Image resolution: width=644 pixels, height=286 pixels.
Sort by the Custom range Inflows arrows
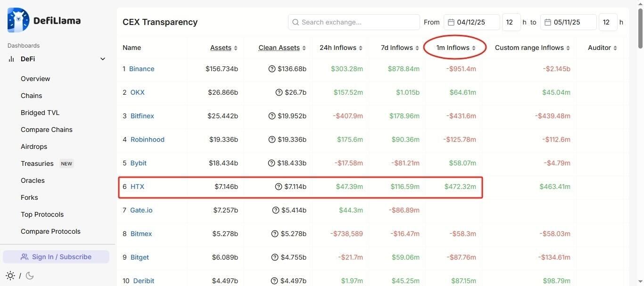(x=568, y=48)
